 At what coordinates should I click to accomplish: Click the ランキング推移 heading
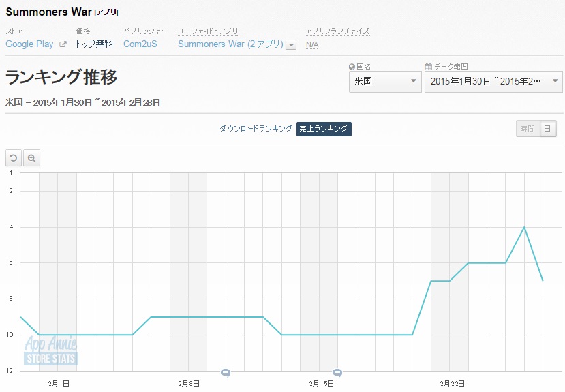tap(61, 77)
